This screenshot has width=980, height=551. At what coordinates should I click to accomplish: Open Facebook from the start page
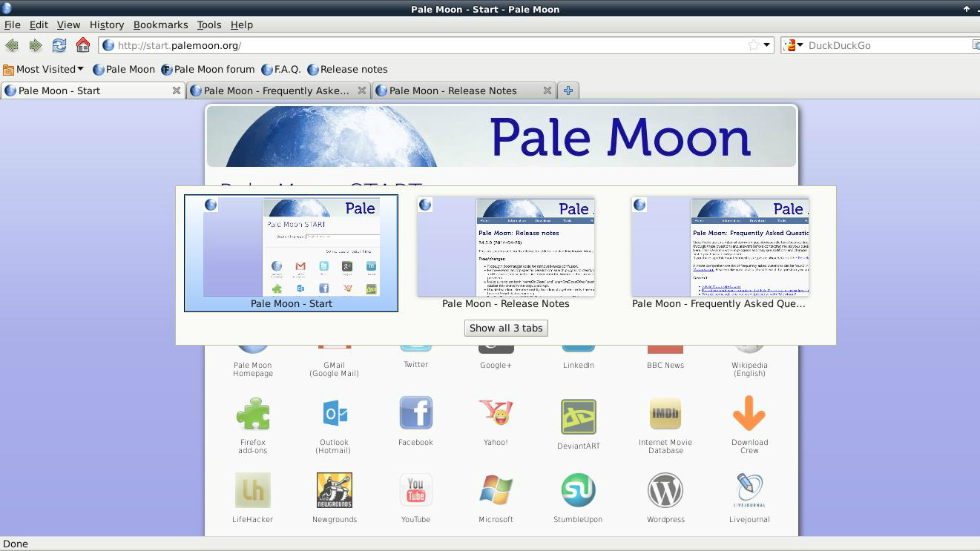415,413
